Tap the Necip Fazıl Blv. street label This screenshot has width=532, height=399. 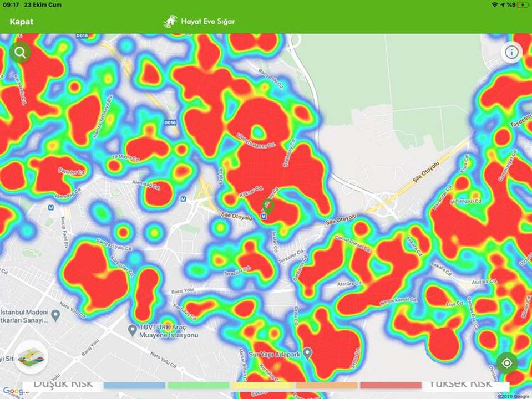coord(64,233)
